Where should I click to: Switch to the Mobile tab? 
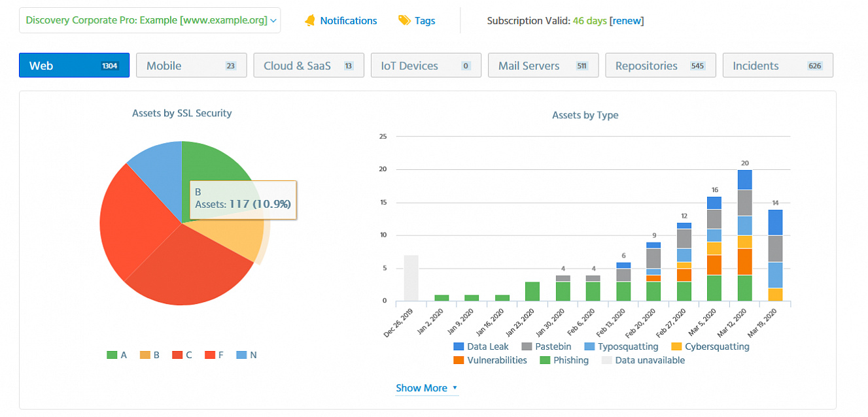[x=191, y=65]
